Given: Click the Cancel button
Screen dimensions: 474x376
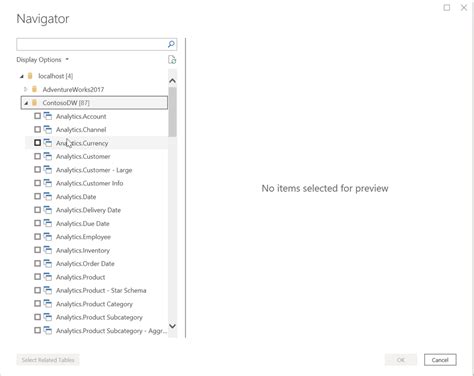Looking at the screenshot, I should click(440, 360).
